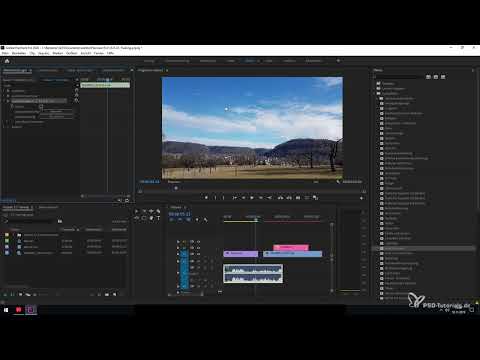Image resolution: width=480 pixels, height=360 pixels.
Task: Select the Ripple Edit tool
Action: coord(151,211)
